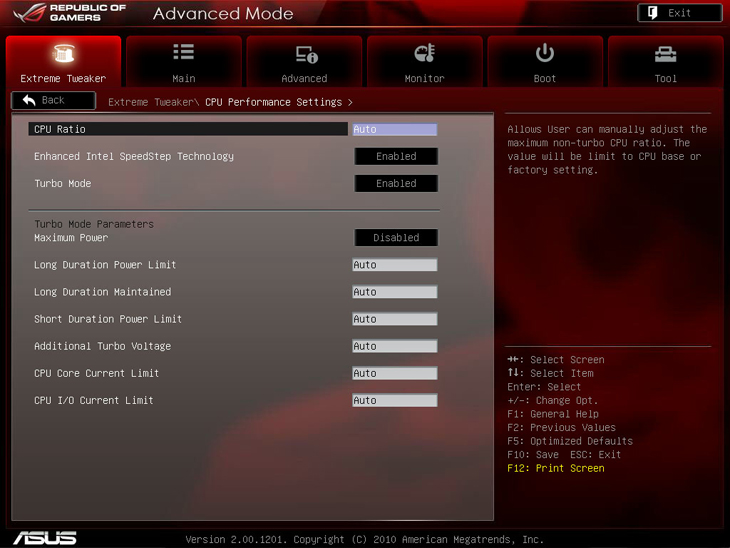Click the CPU Ratio Auto field
Image resolution: width=730 pixels, height=548 pixels.
click(394, 129)
